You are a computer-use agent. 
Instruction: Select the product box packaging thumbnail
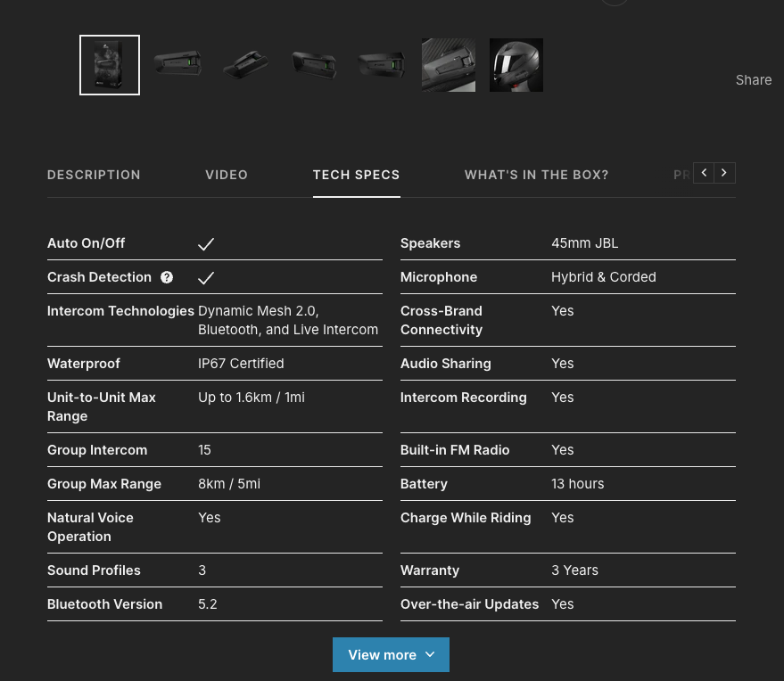(110, 65)
